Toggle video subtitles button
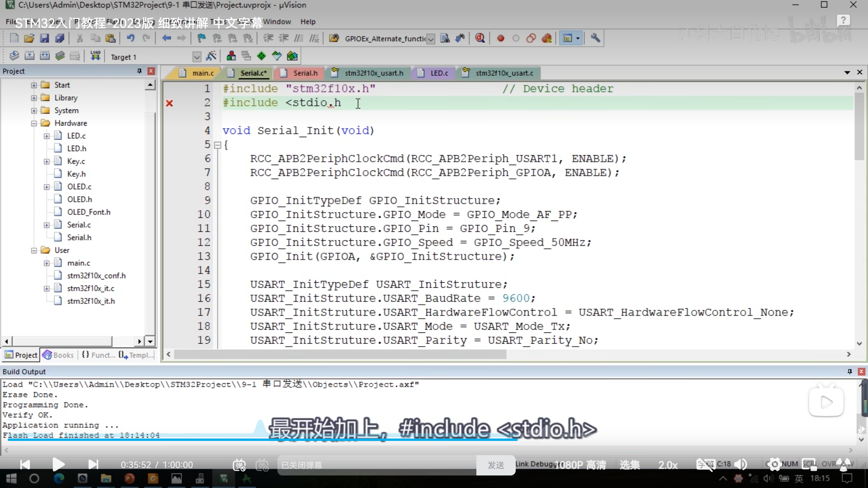The image size is (868, 488). click(705, 465)
